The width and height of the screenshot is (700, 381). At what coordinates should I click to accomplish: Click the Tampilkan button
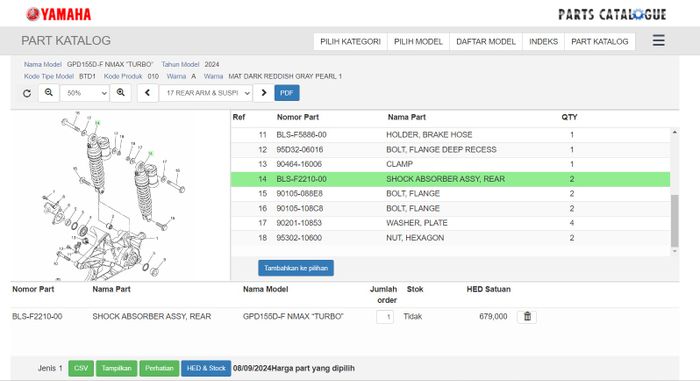pyautogui.click(x=117, y=368)
